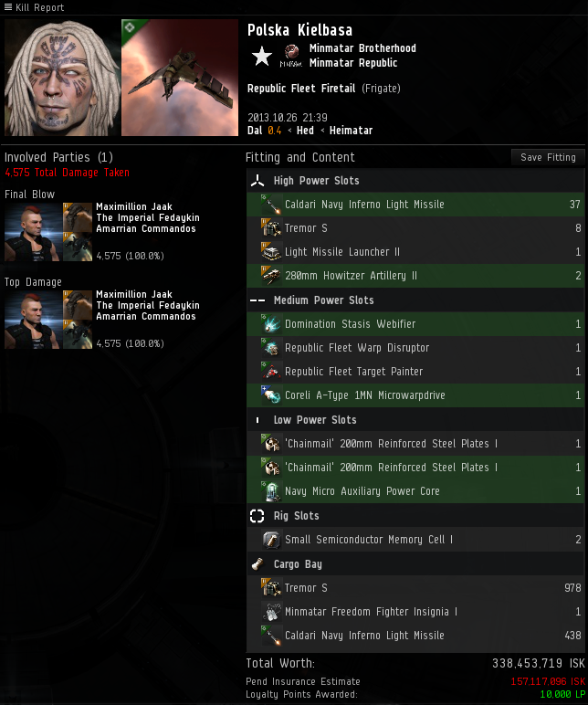Click the Minmatar Freedom Fighter Insignia I icon
588x705 pixels.
(271, 612)
